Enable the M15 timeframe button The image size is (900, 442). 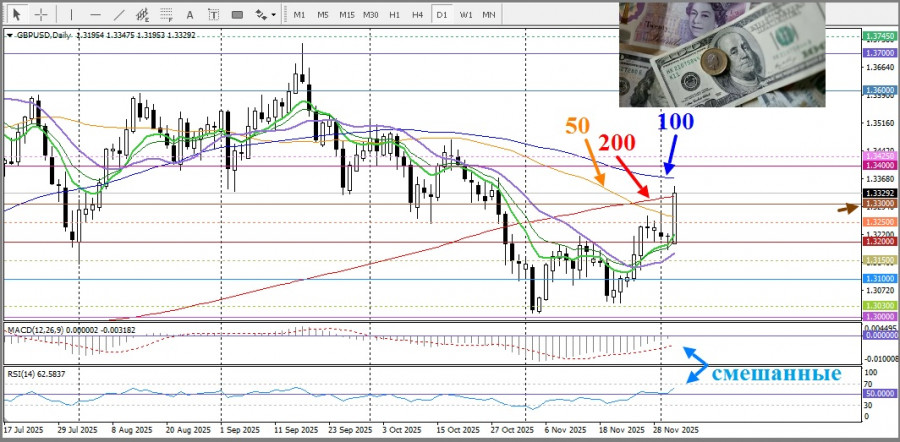coord(346,15)
